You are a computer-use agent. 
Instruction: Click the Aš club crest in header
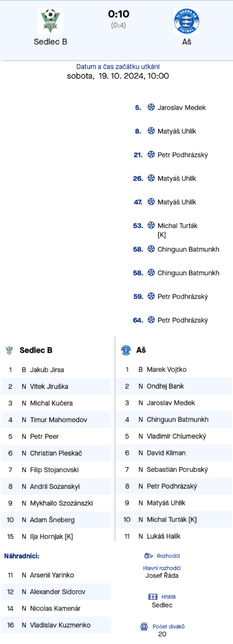click(186, 21)
